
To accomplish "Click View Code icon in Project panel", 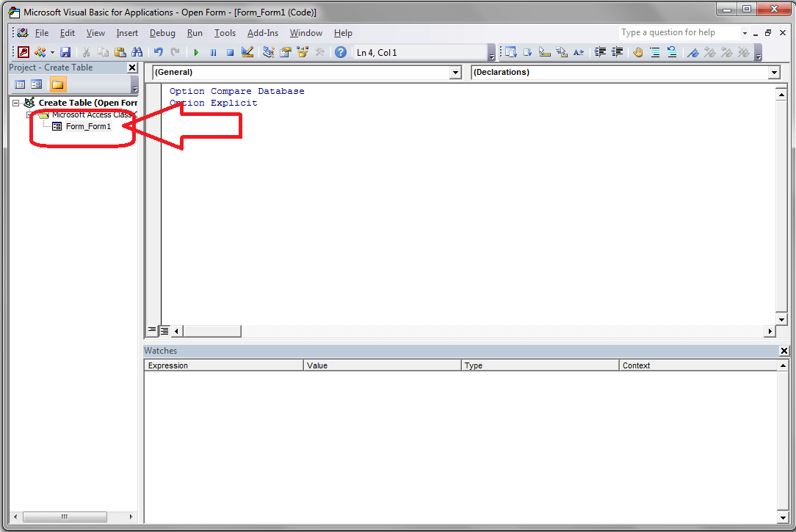I will pyautogui.click(x=21, y=84).
